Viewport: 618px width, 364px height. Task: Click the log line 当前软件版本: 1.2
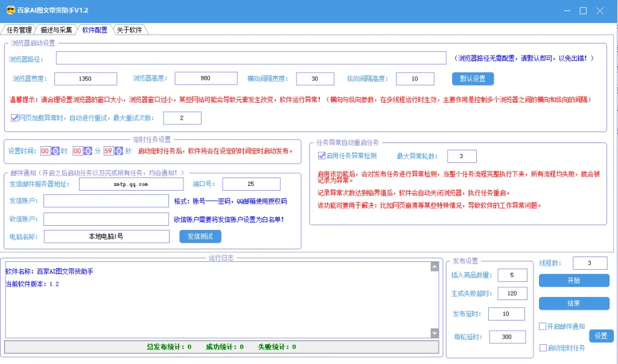coord(33,284)
